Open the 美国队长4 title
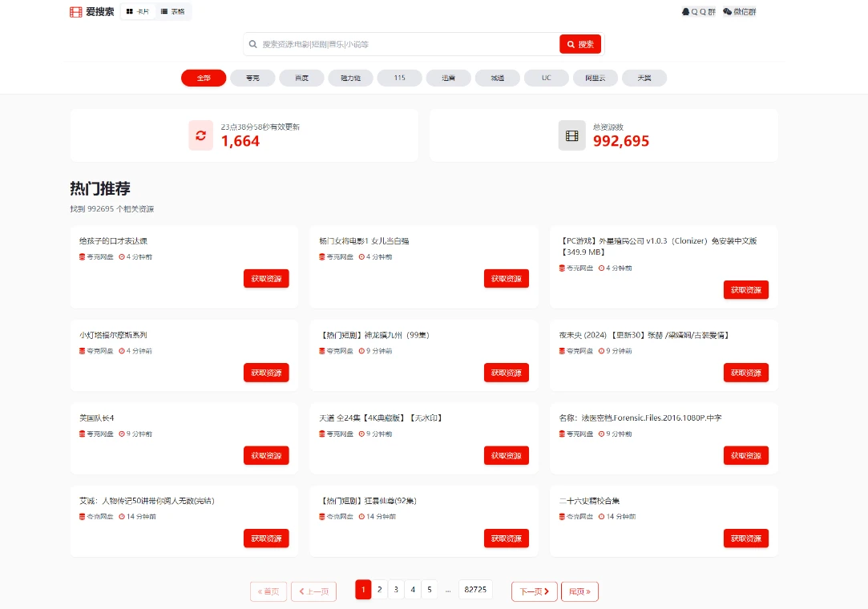 tap(96, 418)
